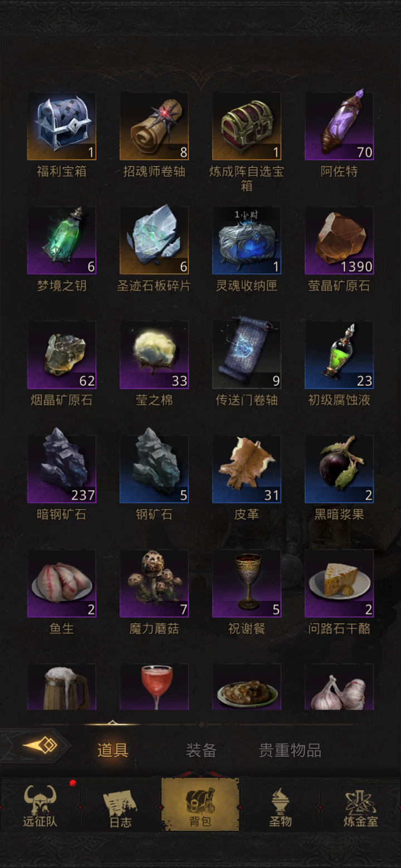Screen dimensions: 401x868
Task: Select the 道具 items tab
Action: point(113,750)
